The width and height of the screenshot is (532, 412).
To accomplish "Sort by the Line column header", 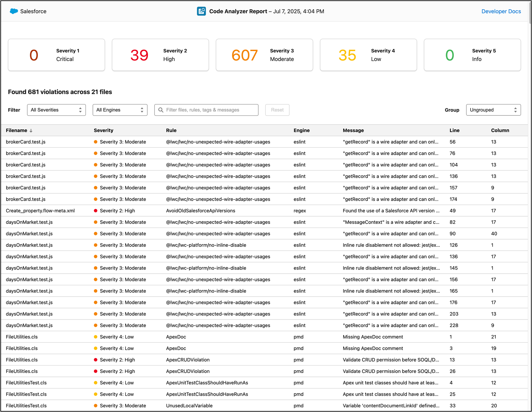I will click(454, 130).
